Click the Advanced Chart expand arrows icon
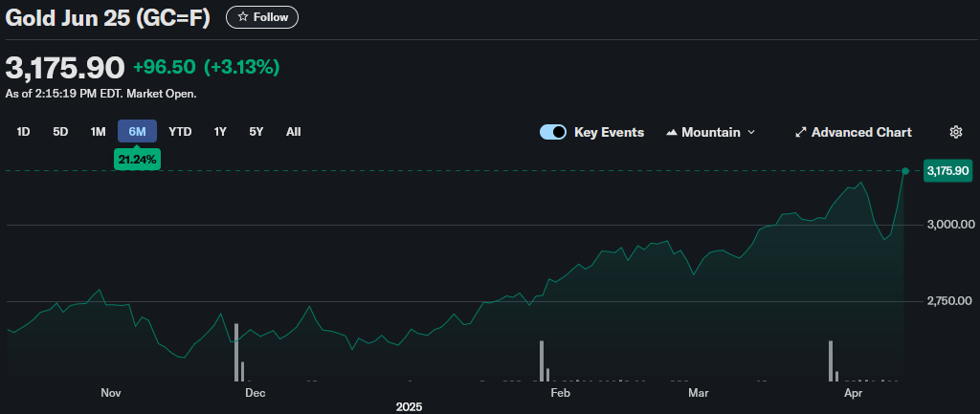The image size is (980, 414). [x=801, y=132]
